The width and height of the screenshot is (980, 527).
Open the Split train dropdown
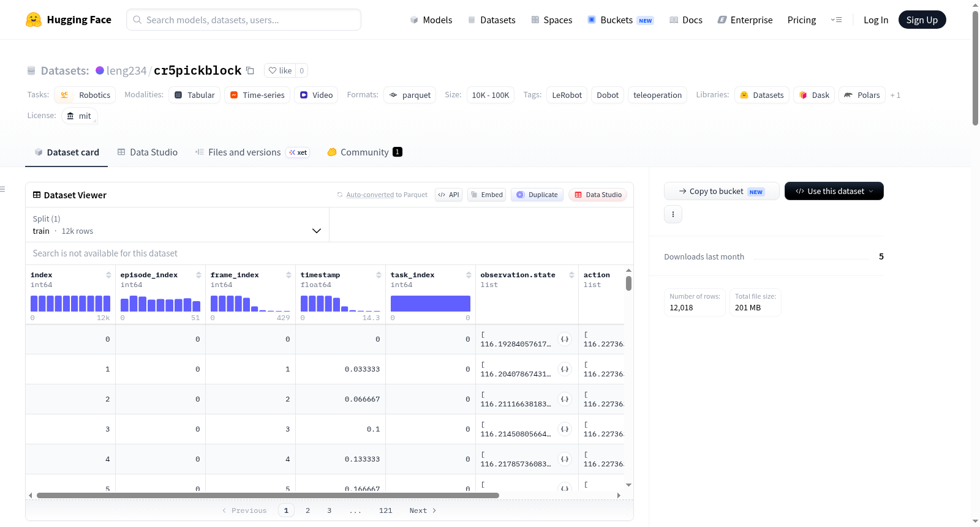[x=177, y=225]
